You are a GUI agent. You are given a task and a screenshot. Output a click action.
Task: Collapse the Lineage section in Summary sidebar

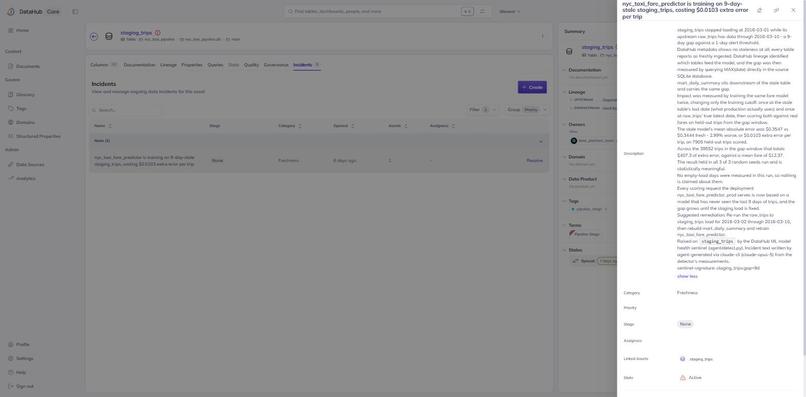[564, 92]
